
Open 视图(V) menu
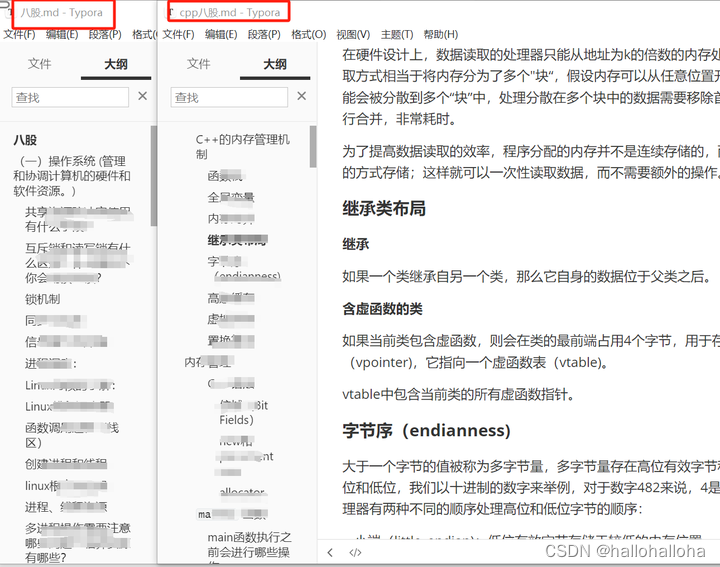click(353, 34)
